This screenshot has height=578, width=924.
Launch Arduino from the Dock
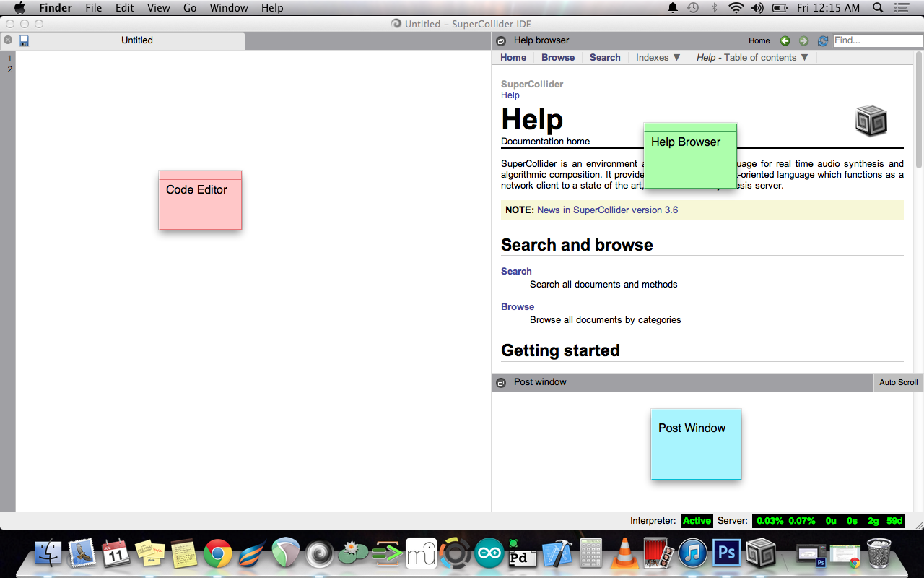[x=489, y=554]
